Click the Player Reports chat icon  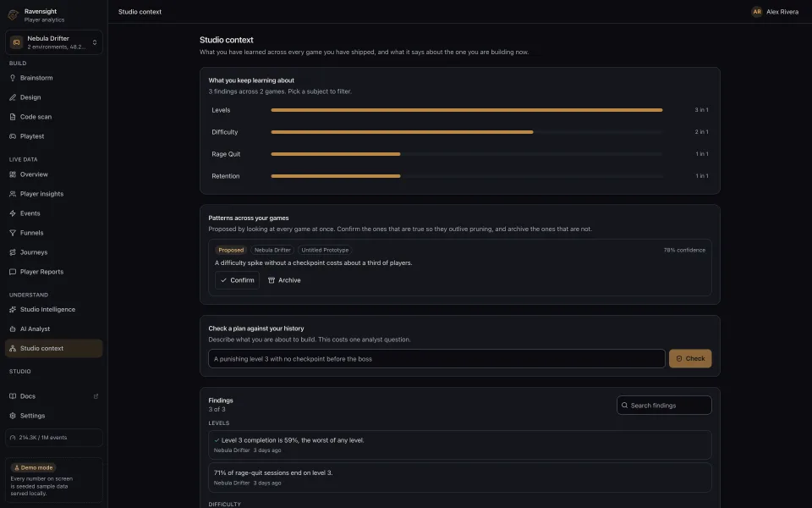(x=13, y=272)
